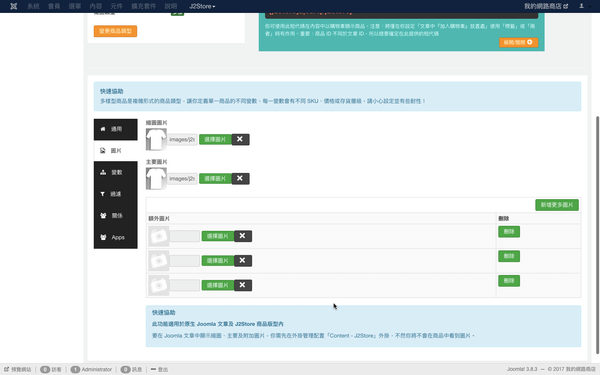Open the 擴充套件 (Extensions) menu

pyautogui.click(x=143, y=6)
